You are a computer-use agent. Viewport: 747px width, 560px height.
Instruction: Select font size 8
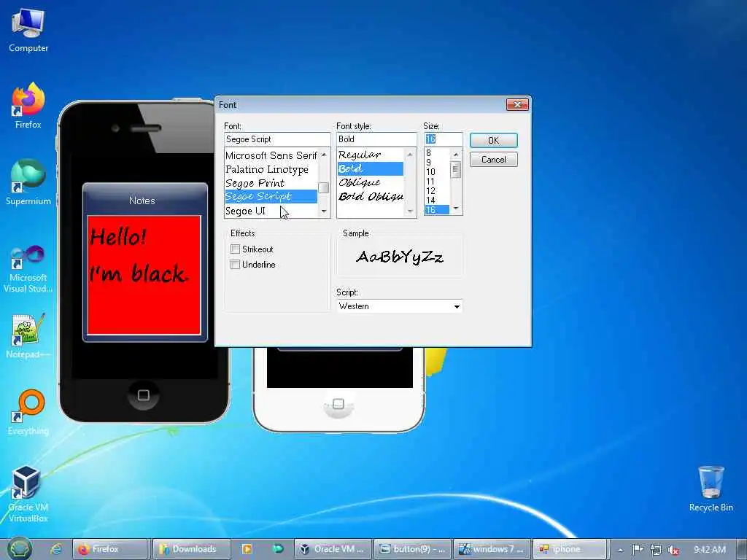tap(438, 153)
